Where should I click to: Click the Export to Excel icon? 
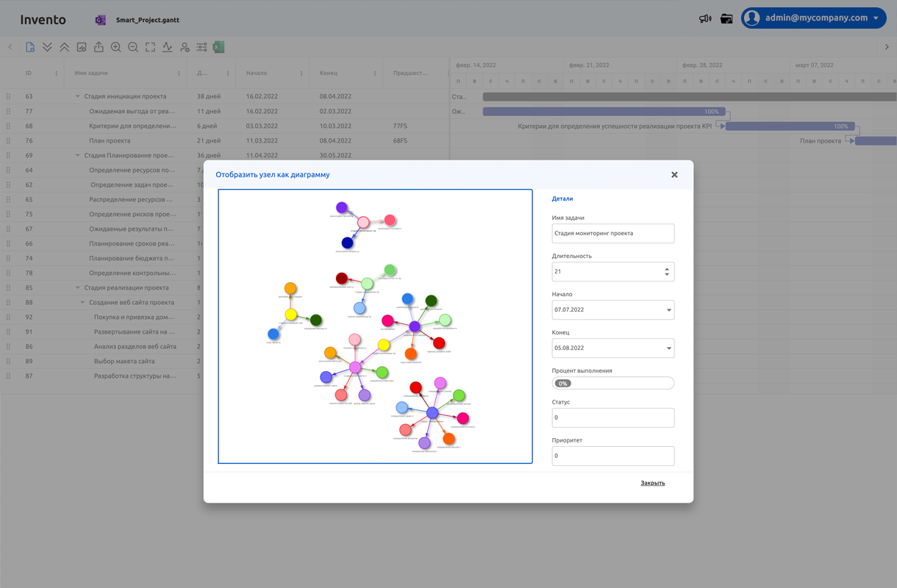[x=218, y=47]
